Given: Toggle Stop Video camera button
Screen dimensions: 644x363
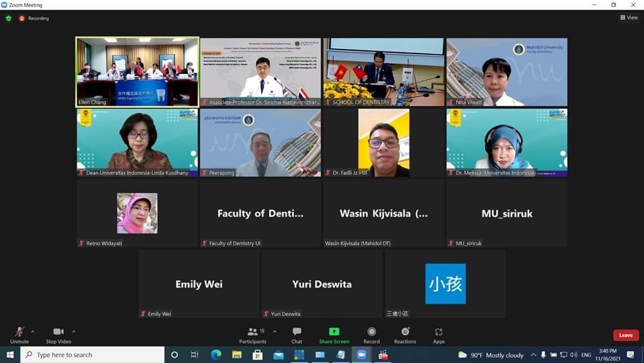Looking at the screenshot, I should (x=59, y=334).
